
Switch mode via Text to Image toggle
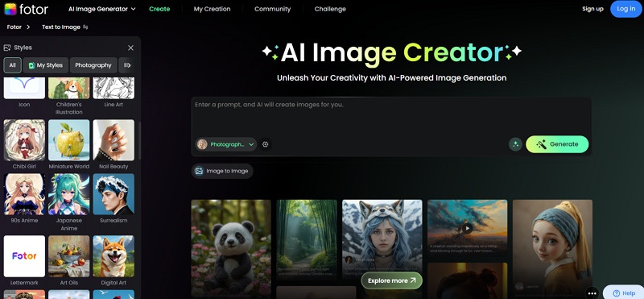[65, 27]
